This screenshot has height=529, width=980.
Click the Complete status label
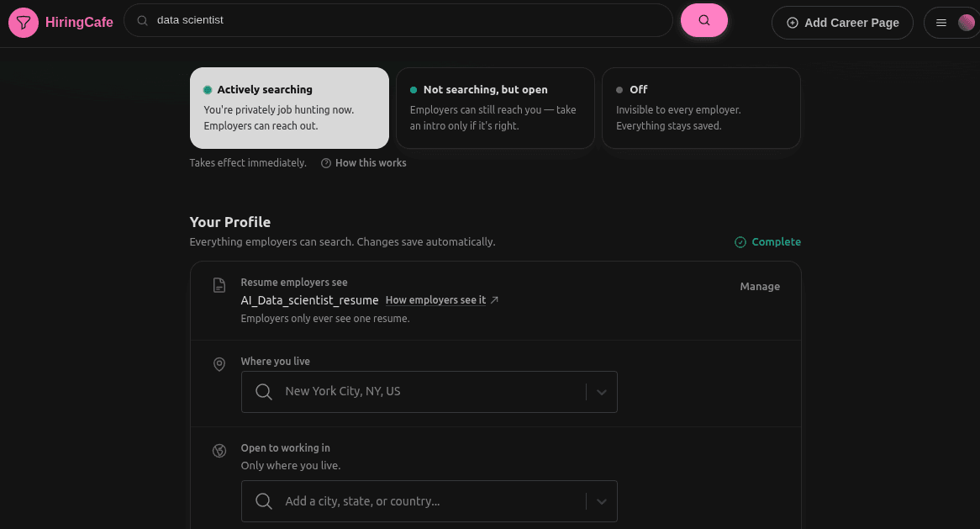pos(777,242)
